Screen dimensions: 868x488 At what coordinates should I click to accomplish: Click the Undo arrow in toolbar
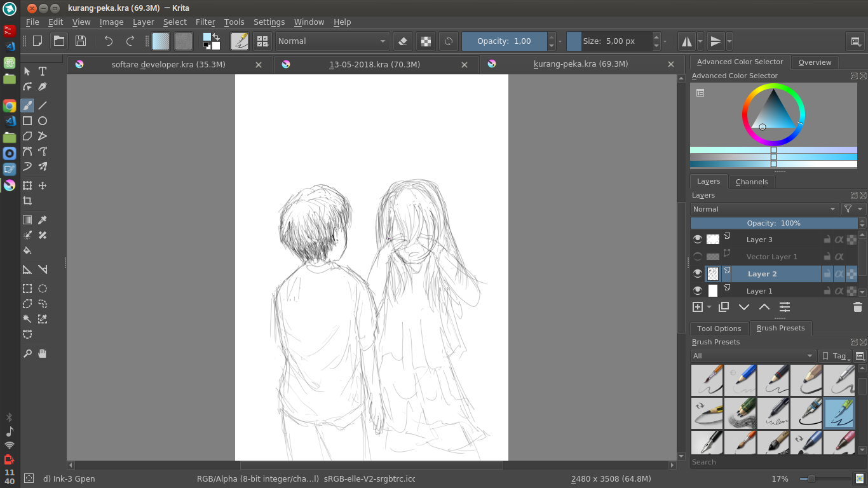pos(109,41)
